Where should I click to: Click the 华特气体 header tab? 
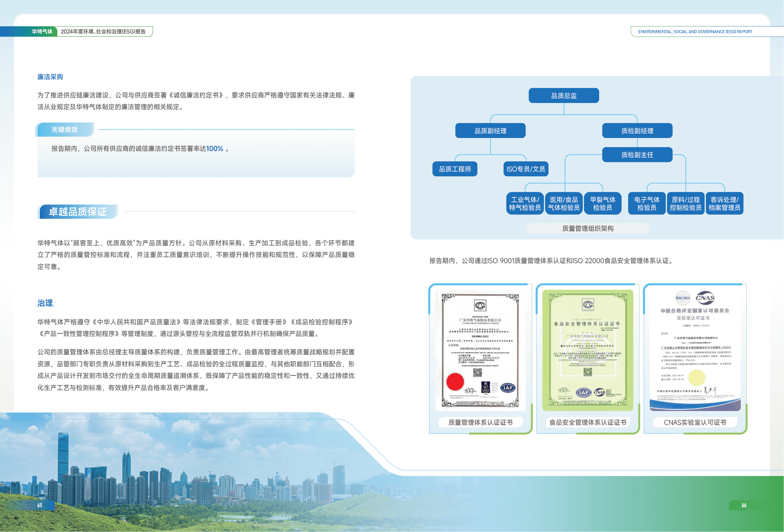42,31
